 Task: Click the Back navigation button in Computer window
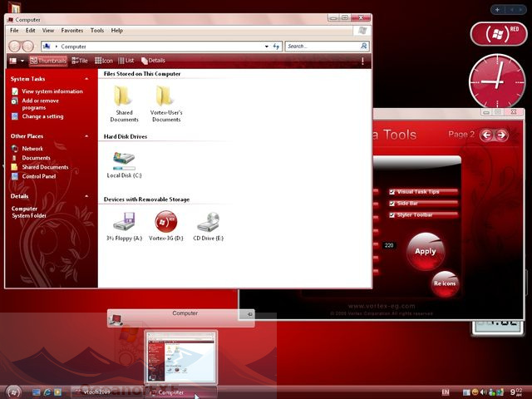pos(15,47)
